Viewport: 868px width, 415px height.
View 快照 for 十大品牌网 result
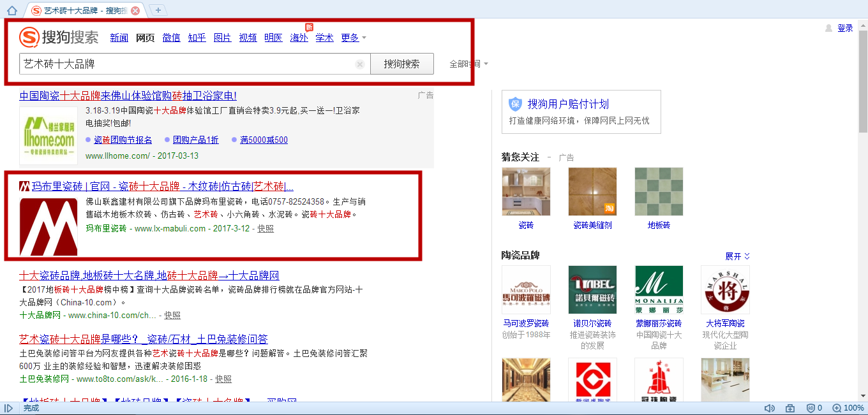tap(172, 315)
